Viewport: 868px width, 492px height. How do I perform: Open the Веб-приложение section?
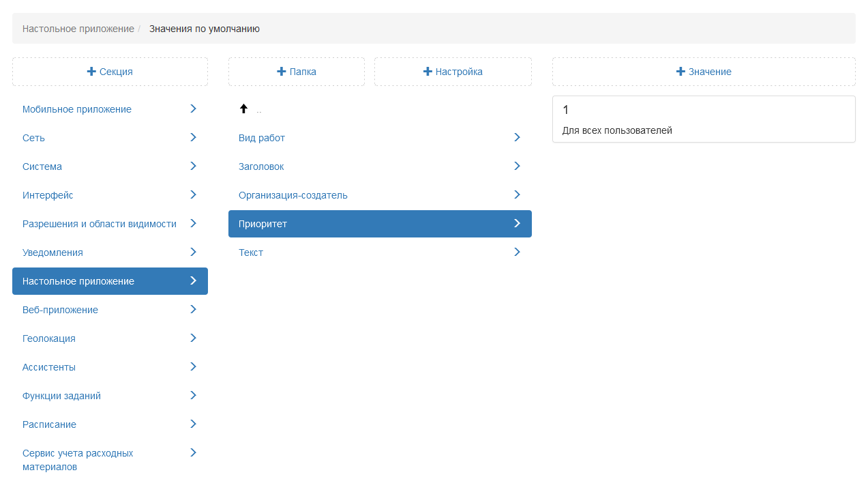(x=60, y=310)
